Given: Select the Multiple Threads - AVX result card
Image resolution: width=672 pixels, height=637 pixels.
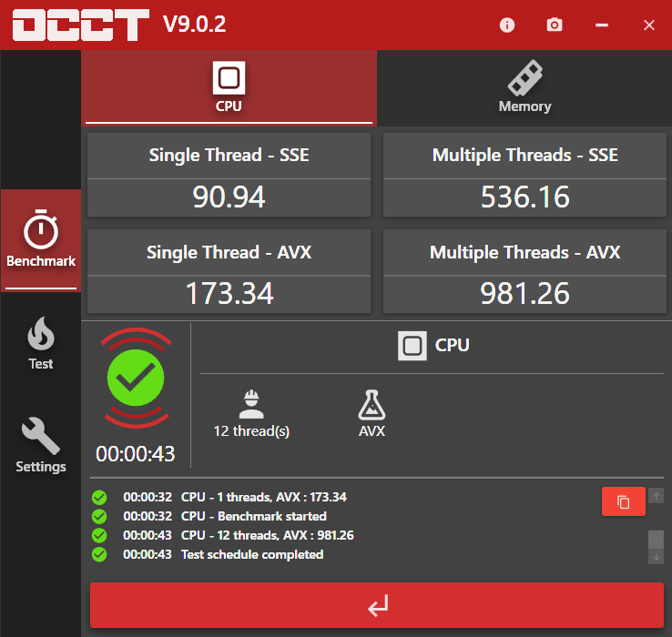Looking at the screenshot, I should (524, 271).
